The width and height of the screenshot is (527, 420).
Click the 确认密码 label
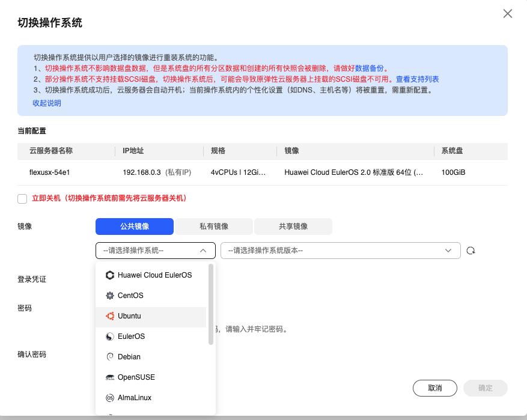tap(32, 355)
